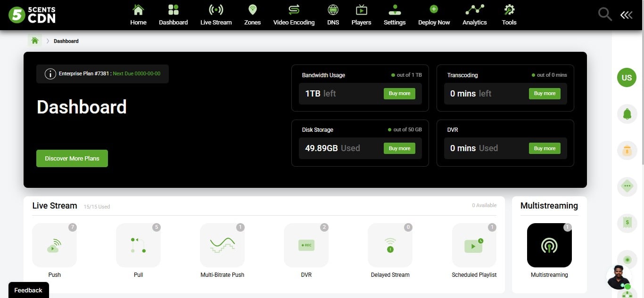Viewport: 644px width, 298px height.
Task: Click the dollar receipt sidebar icon
Action: [627, 223]
